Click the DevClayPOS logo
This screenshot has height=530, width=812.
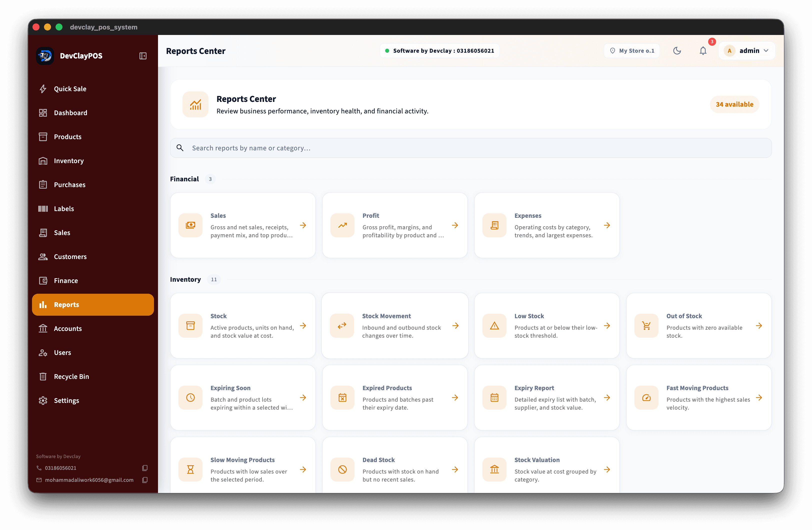pyautogui.click(x=45, y=55)
